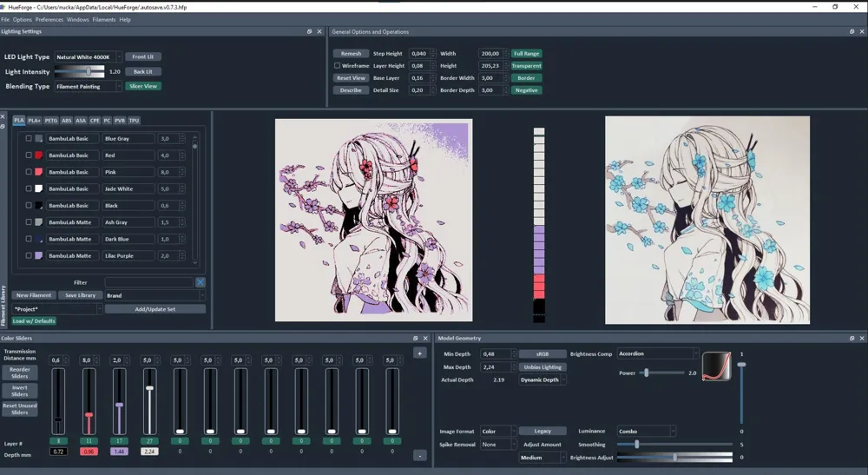Open the Filaments menu
The image size is (868, 475).
coord(104,19)
